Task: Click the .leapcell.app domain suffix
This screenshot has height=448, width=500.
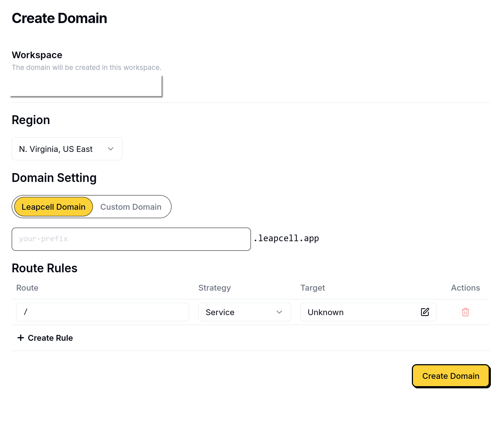Action: click(x=286, y=239)
